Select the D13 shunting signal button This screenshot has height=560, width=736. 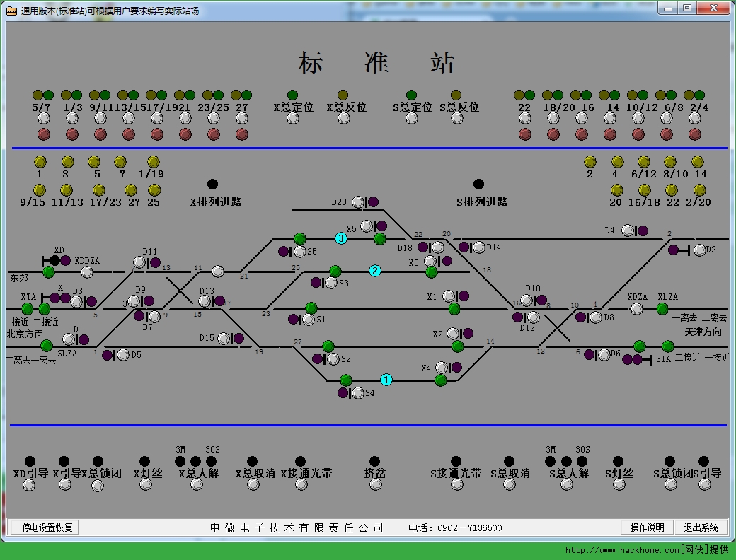205,301
